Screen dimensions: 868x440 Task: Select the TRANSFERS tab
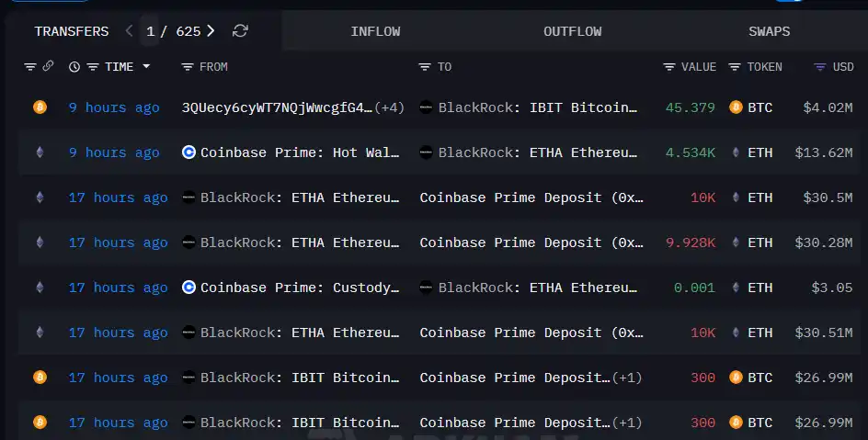tap(72, 31)
